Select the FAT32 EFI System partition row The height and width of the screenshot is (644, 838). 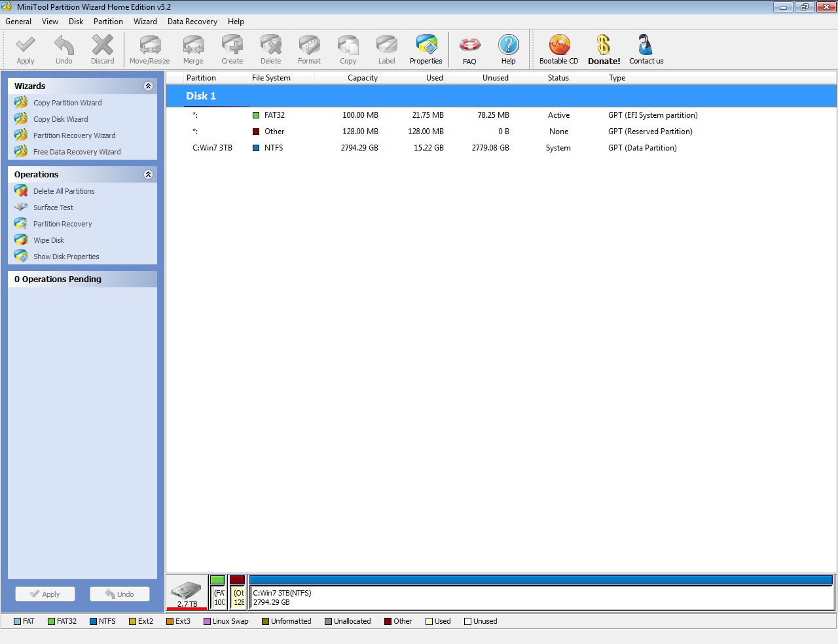coord(501,115)
